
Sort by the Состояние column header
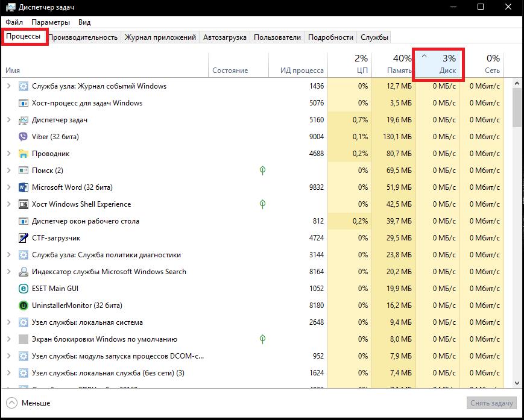coord(238,65)
